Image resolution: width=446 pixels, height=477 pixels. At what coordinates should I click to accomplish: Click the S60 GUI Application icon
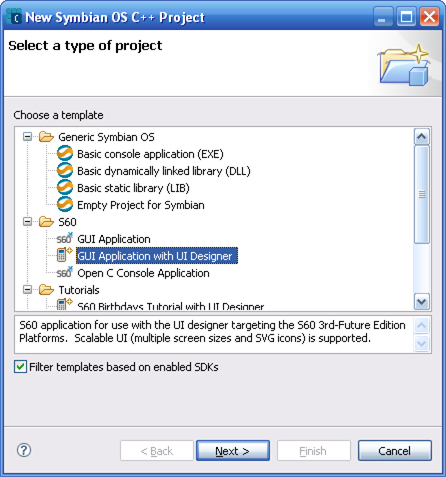64,239
